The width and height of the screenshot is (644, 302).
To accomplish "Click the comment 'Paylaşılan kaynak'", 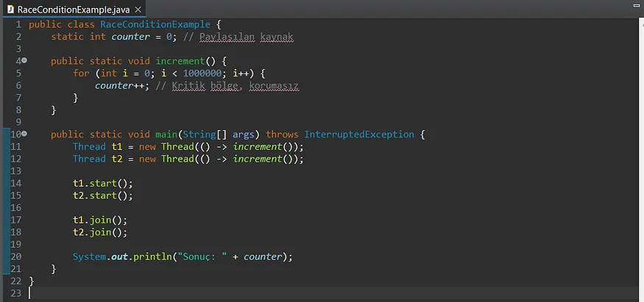I will (247, 37).
